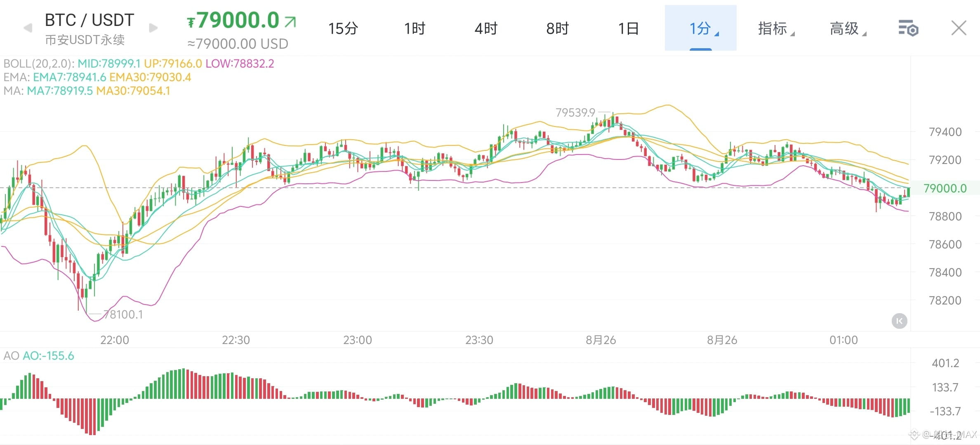980x445 pixels.
Task: Click the 23:30 time axis label
Action: click(x=479, y=340)
